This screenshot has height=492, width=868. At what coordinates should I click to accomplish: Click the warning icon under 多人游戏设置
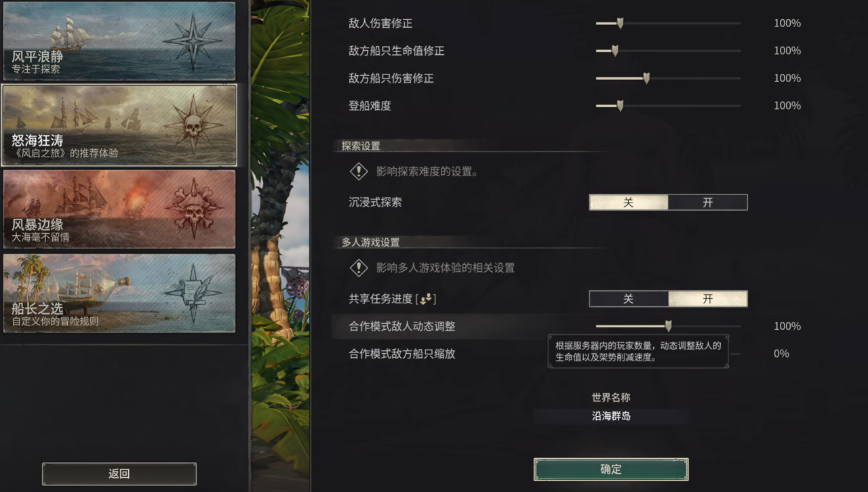359,268
